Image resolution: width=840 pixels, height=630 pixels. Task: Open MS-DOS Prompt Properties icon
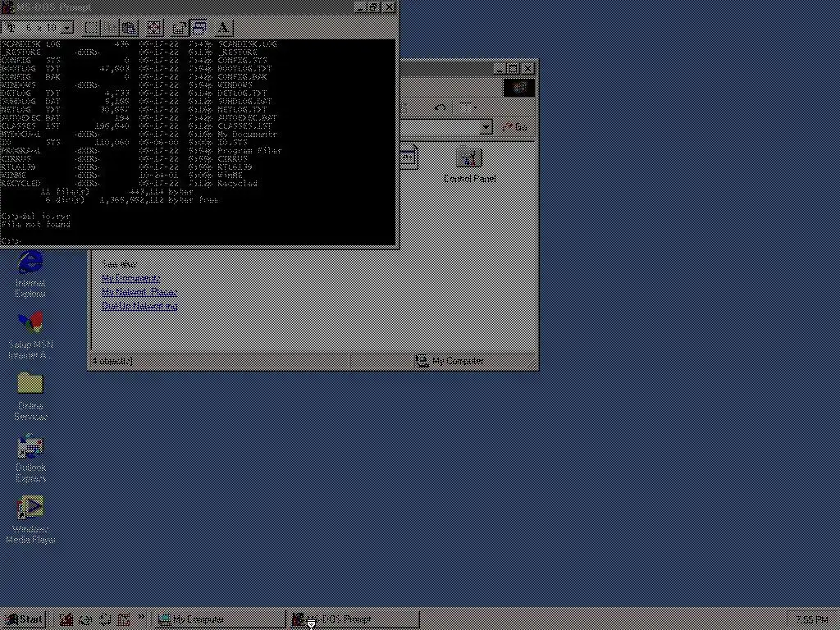click(x=180, y=27)
